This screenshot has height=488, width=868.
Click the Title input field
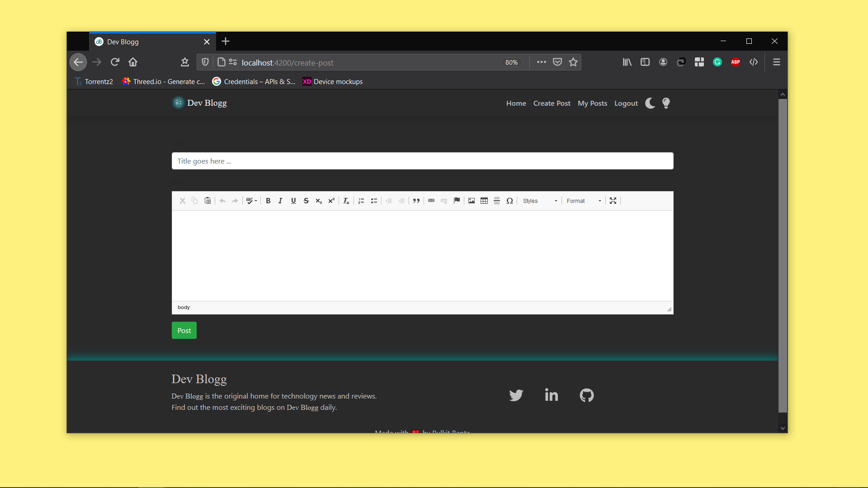[422, 161]
